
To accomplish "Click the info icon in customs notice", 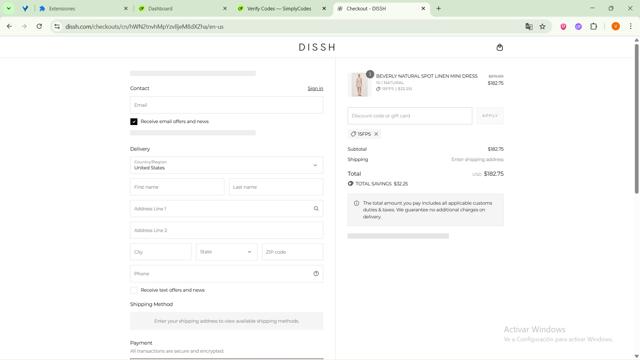I will pyautogui.click(x=356, y=203).
